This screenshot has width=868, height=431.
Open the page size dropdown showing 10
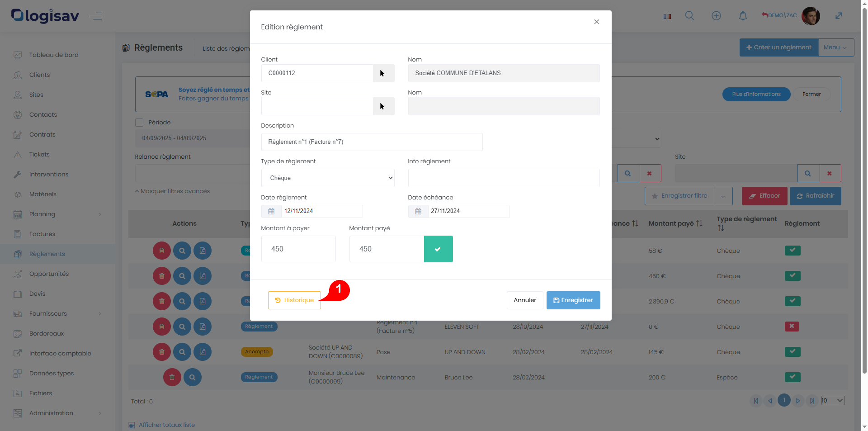point(833,401)
